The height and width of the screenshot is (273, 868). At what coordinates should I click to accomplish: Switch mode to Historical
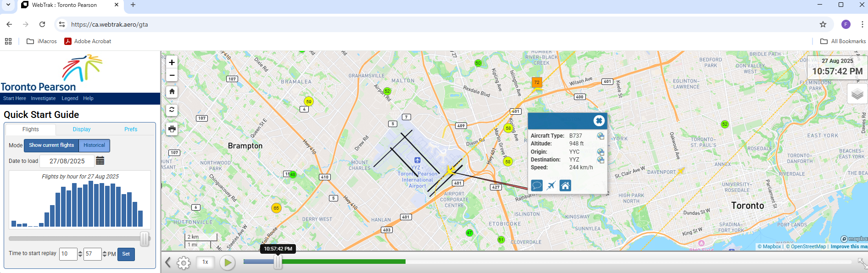click(94, 145)
